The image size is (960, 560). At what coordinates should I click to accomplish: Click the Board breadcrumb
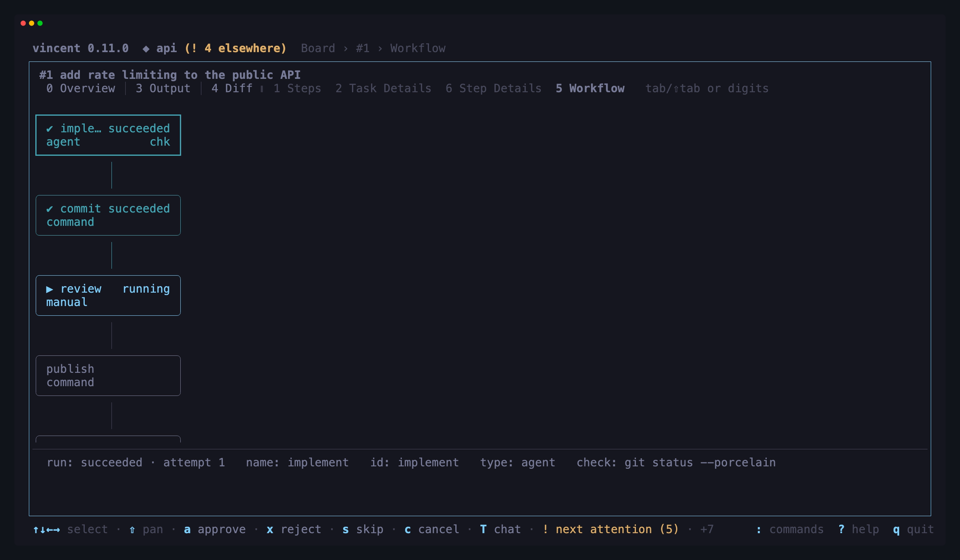[318, 48]
